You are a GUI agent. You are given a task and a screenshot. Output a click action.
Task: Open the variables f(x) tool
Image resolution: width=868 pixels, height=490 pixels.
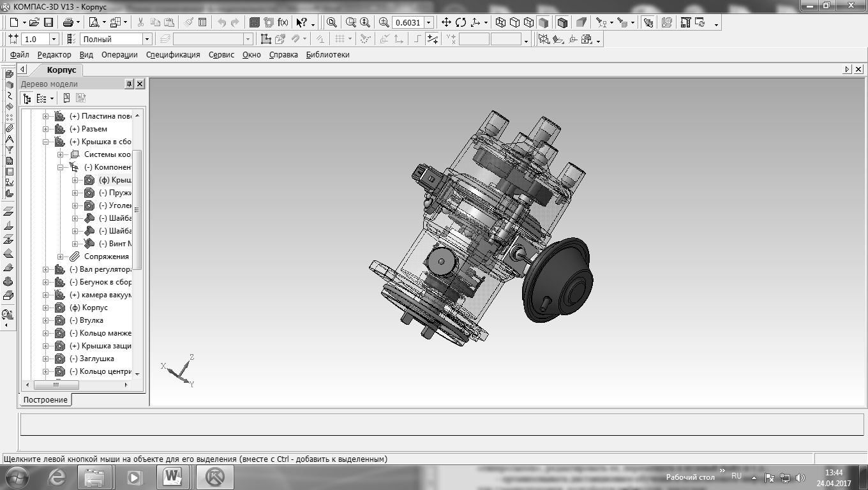tap(283, 22)
